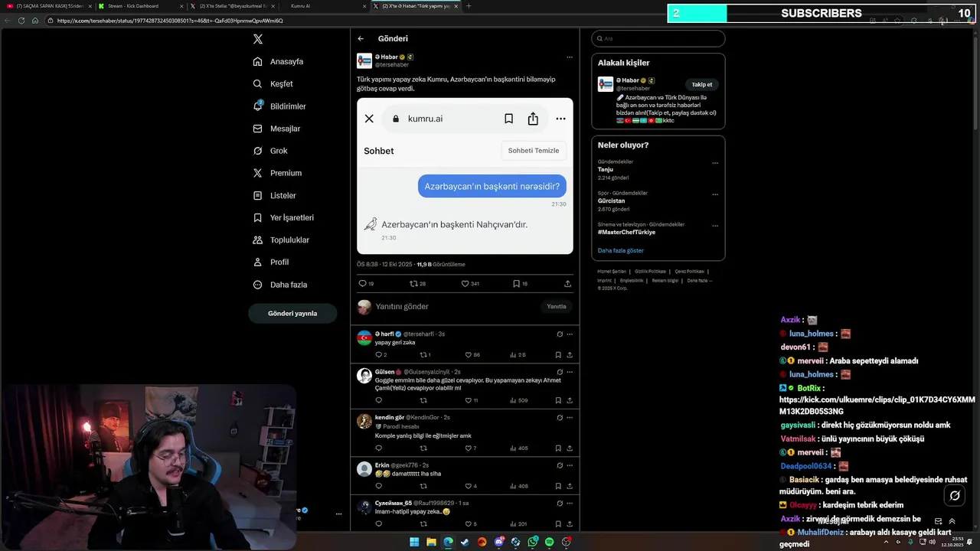The image size is (980, 551).
Task: Repost the main post (28 reposts)
Action: (417, 283)
